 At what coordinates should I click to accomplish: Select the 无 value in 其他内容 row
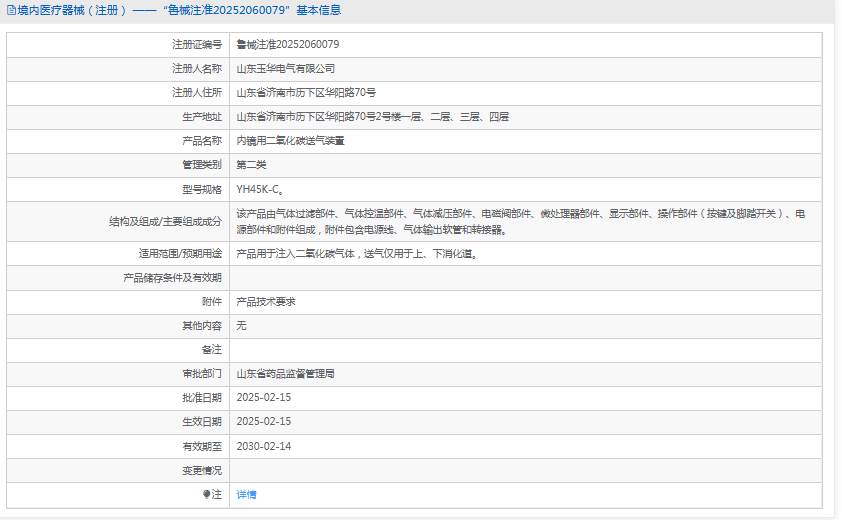pyautogui.click(x=242, y=326)
